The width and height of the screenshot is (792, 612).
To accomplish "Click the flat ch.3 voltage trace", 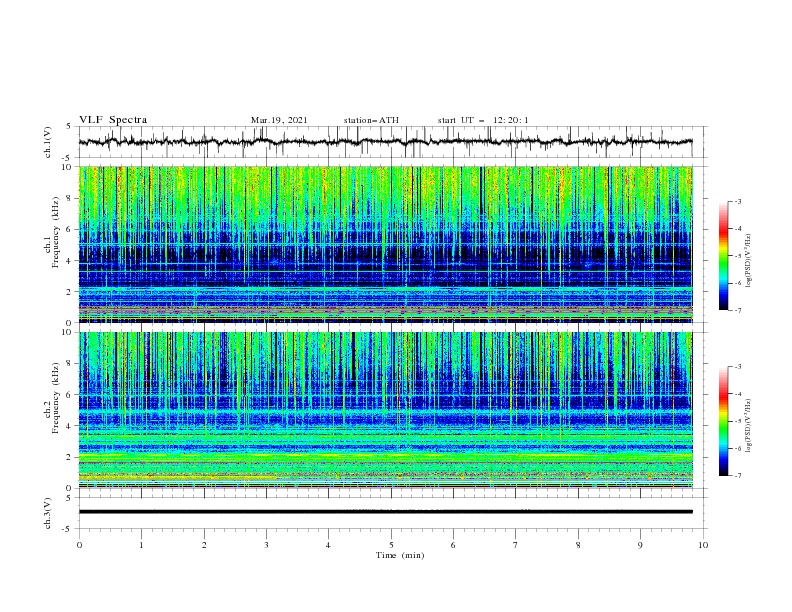I will pyautogui.click(x=385, y=512).
